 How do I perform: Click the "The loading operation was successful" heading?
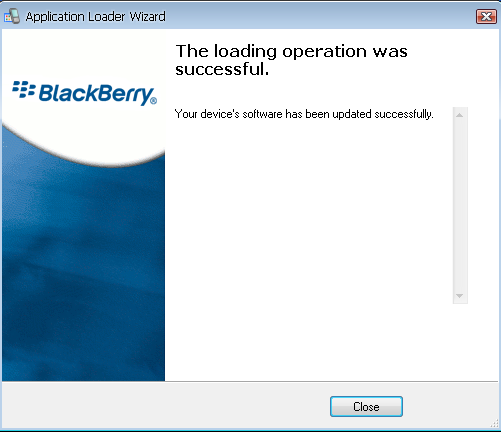(291, 60)
